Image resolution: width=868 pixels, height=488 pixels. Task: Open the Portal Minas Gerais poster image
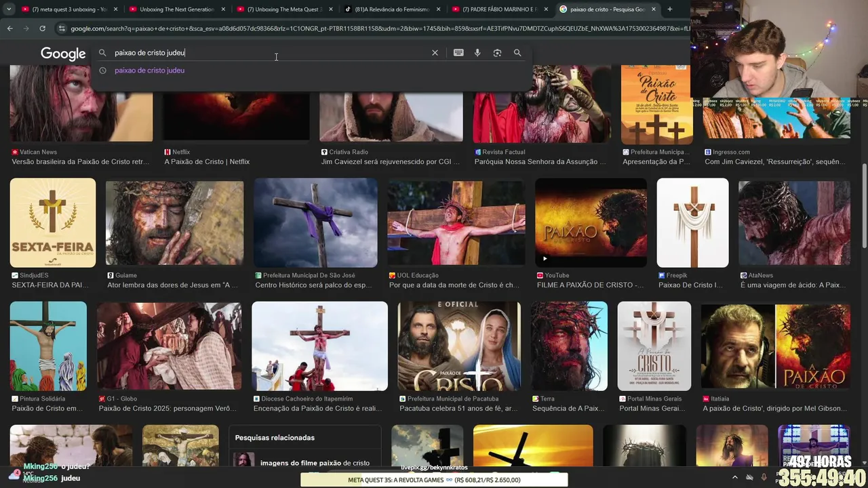(x=654, y=346)
